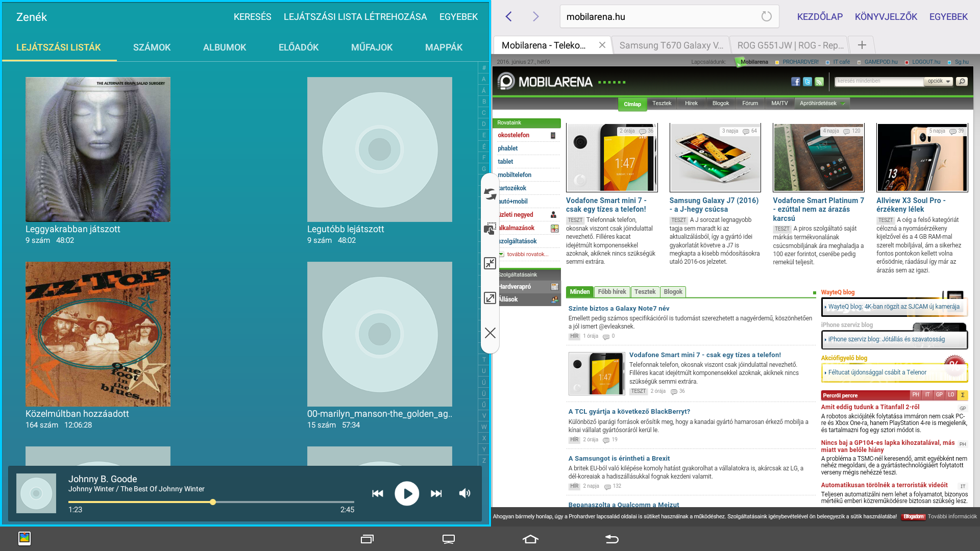Screen dimensions: 980x551
Task: Open okostelefon category link
Action: (x=513, y=135)
